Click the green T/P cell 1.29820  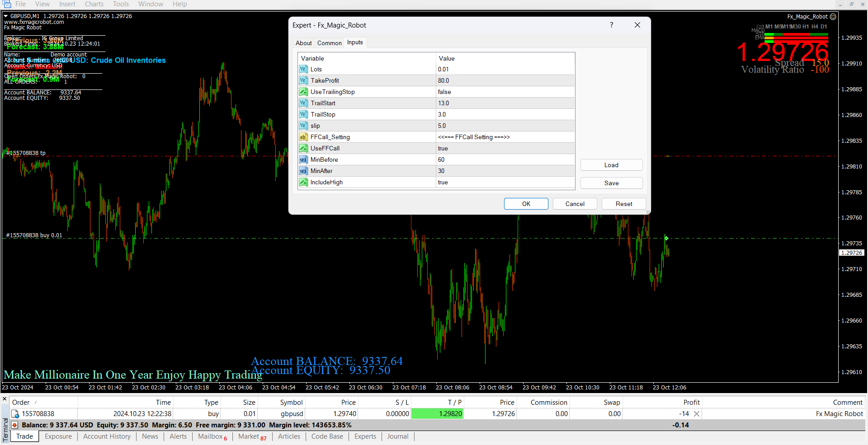point(437,414)
